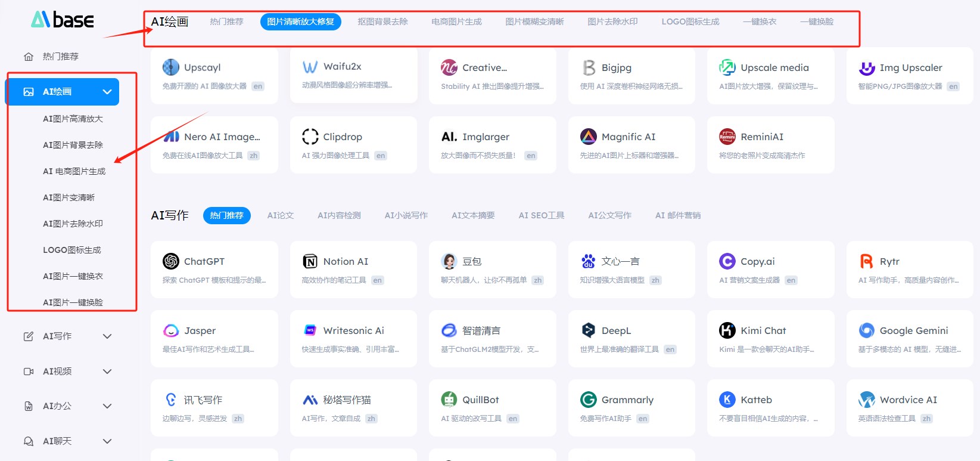Open the Clipdrop icon
The image size is (980, 461).
(x=310, y=137)
